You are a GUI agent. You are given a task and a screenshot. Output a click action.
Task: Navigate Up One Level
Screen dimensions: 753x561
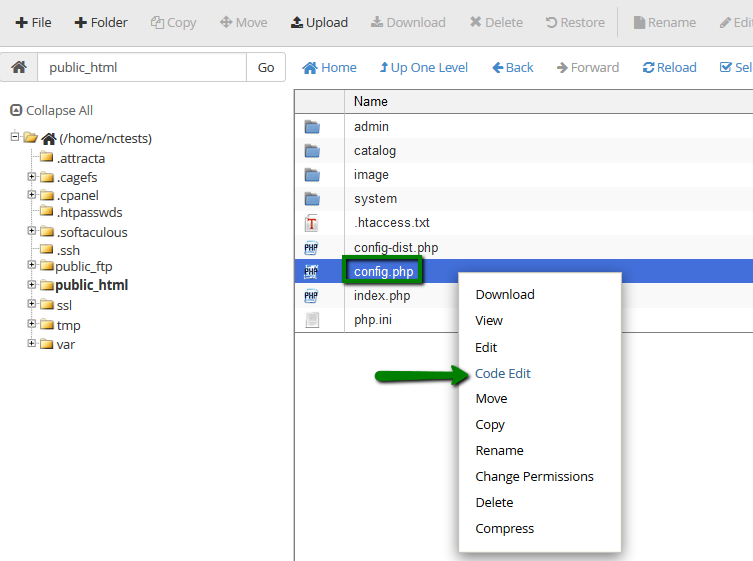point(423,67)
